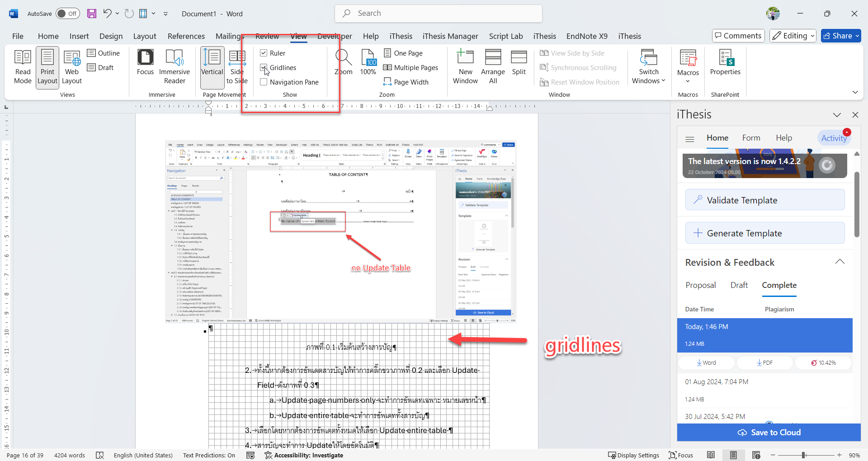This screenshot has height=461, width=868.
Task: Fit document to Page Width
Action: pyautogui.click(x=406, y=82)
